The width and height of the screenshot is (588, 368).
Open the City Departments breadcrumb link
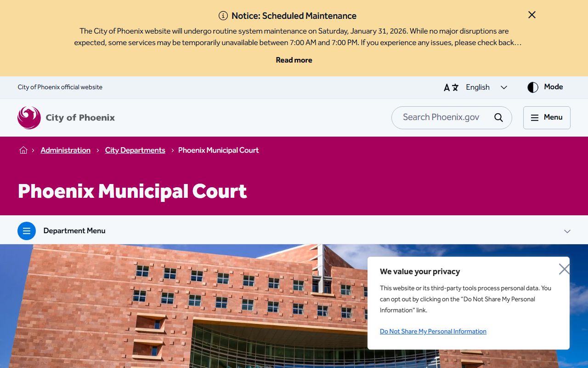click(x=135, y=150)
